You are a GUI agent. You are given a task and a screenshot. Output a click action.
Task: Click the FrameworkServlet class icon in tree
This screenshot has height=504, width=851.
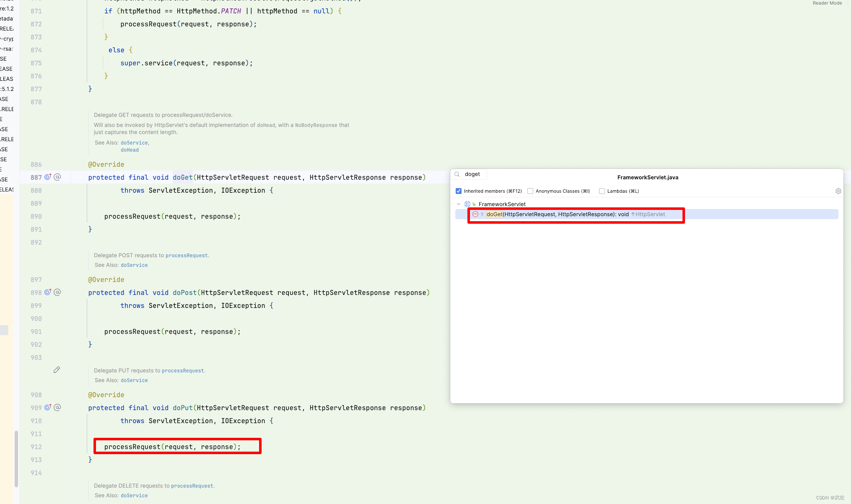click(x=467, y=204)
